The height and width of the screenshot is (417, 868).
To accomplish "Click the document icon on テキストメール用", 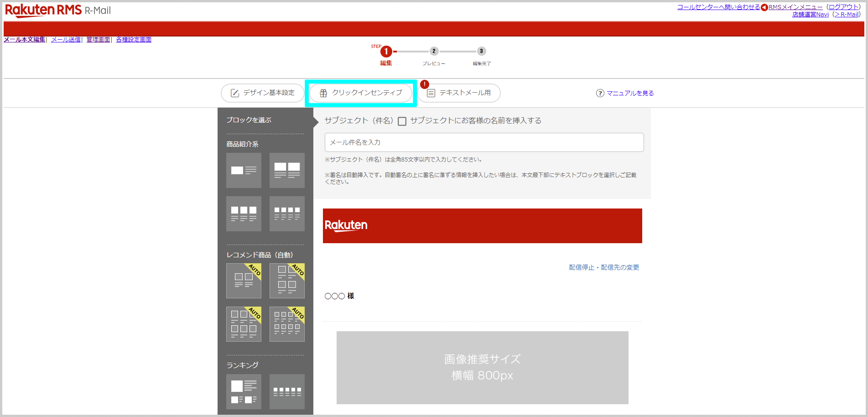I will 431,93.
